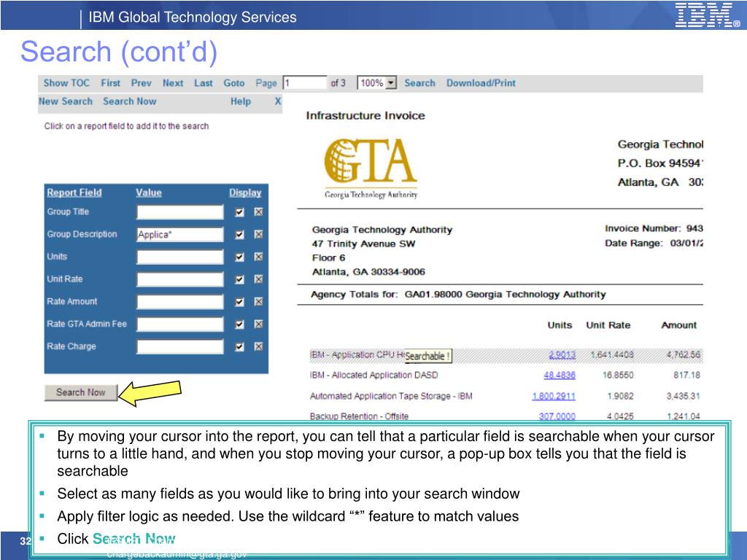Screen dimensions: 747x560
Task: Toggle the Units display checkbox
Action: (x=239, y=257)
